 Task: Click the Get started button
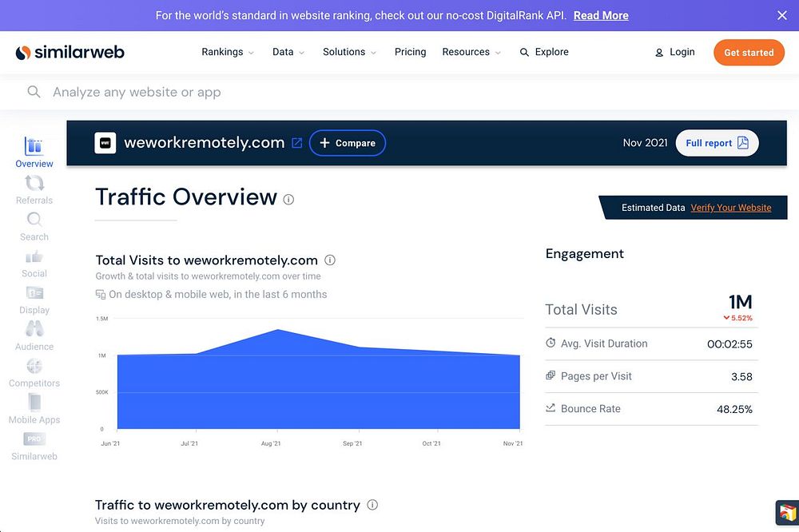(749, 53)
